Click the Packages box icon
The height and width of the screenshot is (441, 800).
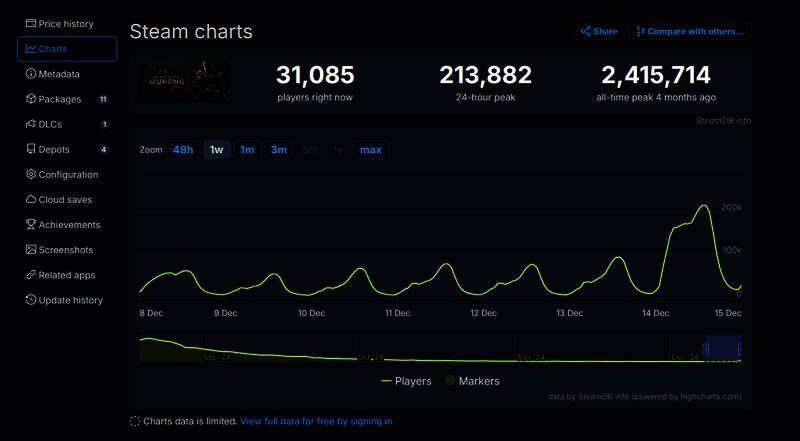click(31, 99)
